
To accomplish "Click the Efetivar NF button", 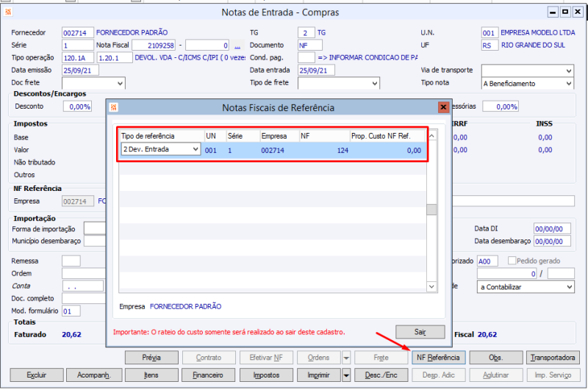I will point(266,358).
